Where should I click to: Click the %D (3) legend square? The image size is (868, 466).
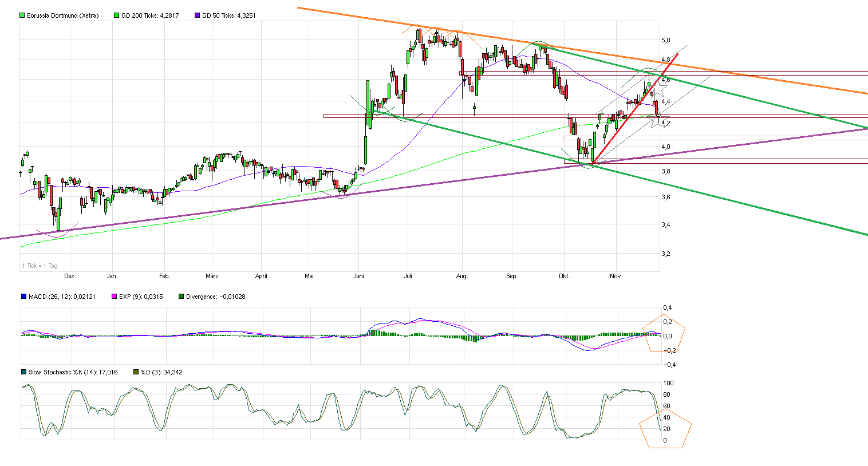136,372
